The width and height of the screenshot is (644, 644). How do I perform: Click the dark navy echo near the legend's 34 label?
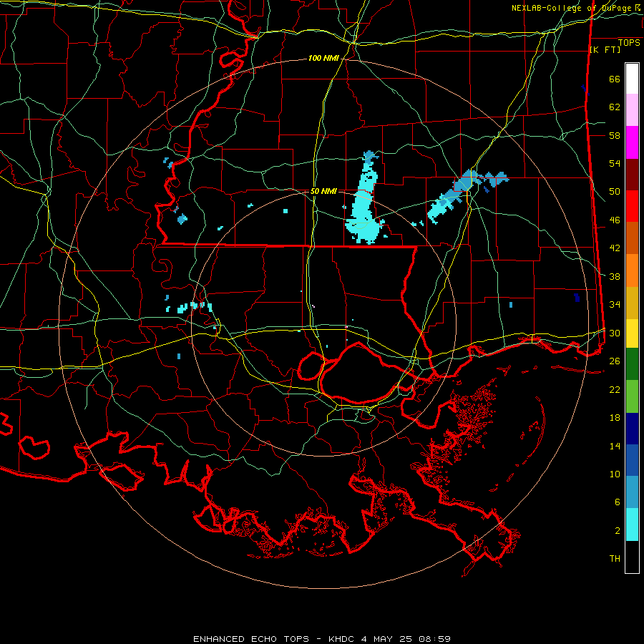coord(577,298)
